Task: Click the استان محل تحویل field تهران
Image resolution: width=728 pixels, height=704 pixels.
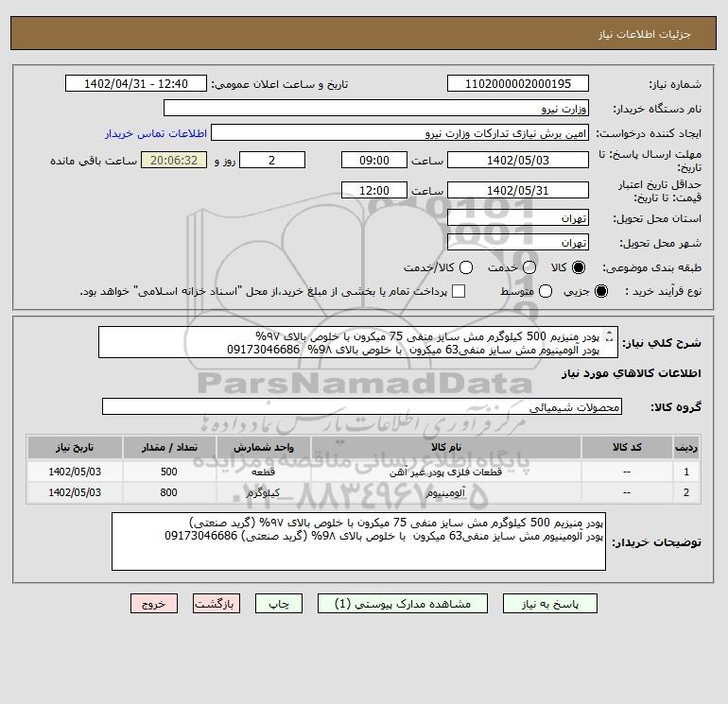Action: (518, 217)
